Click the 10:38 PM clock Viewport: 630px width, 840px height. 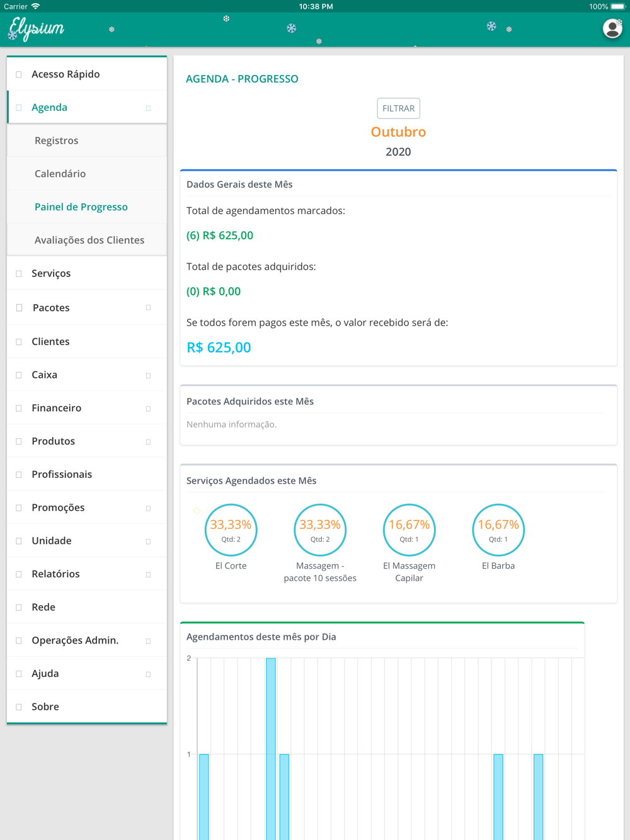(316, 6)
